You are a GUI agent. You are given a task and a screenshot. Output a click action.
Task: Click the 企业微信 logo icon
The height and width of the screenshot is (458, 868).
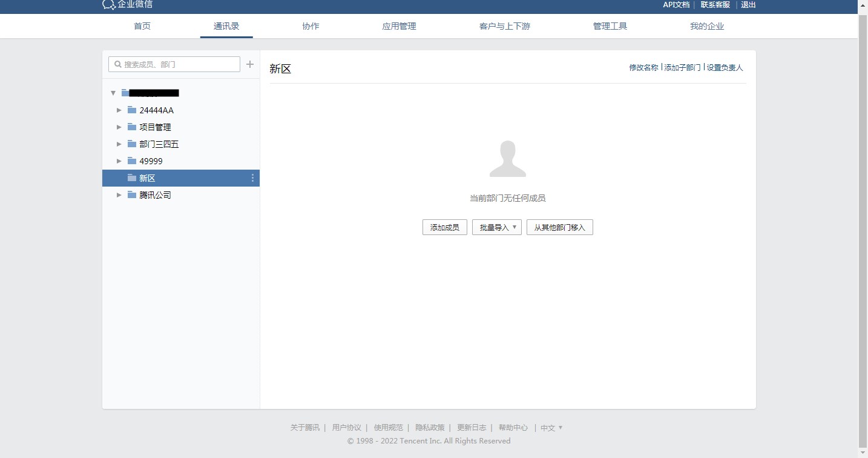point(108,5)
